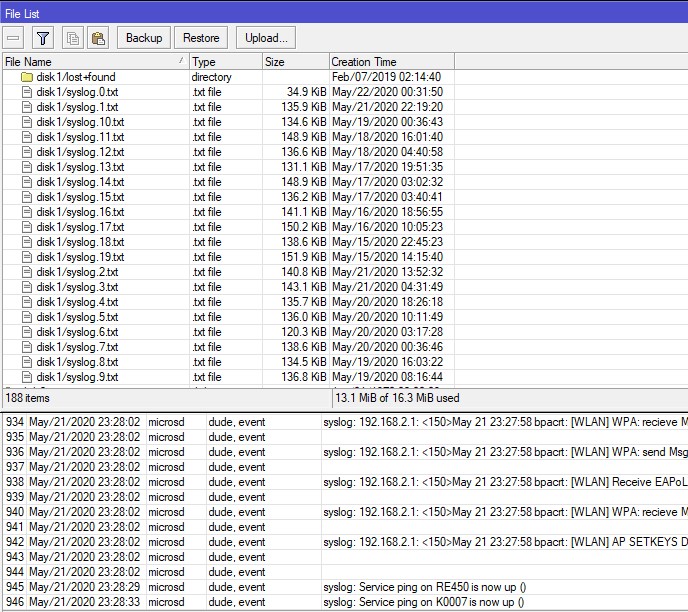Click file name text disk1/syslog.0.txt
Image resolution: width=688 pixels, height=612 pixels.
point(77,92)
